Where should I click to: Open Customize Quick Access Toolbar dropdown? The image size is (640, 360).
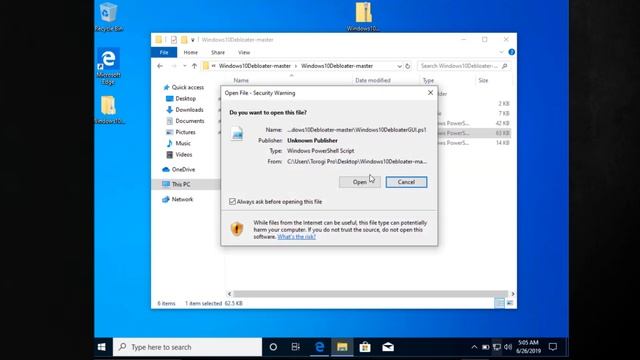click(193, 40)
